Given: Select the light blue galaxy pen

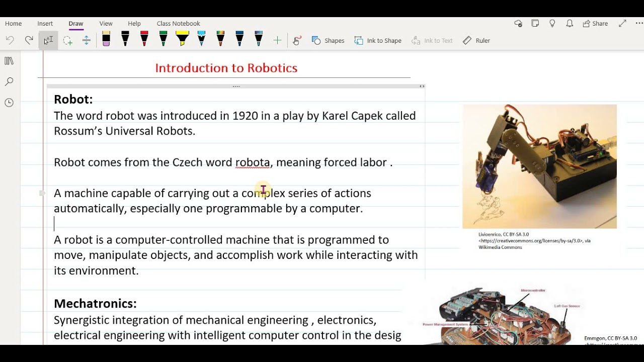Looking at the screenshot, I should click(202, 39).
